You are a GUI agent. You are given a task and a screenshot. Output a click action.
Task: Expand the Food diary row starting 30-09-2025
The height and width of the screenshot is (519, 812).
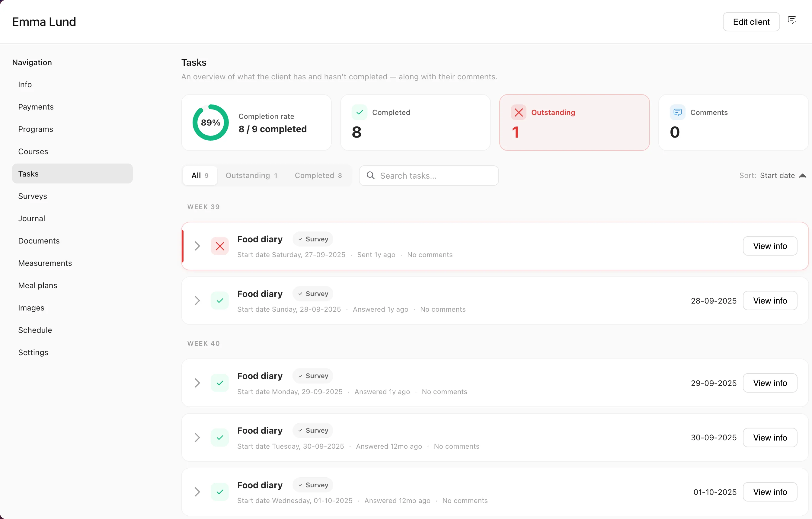(x=197, y=438)
